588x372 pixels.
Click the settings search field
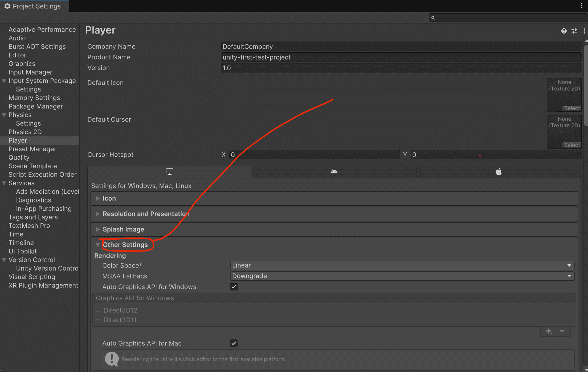[x=508, y=18]
